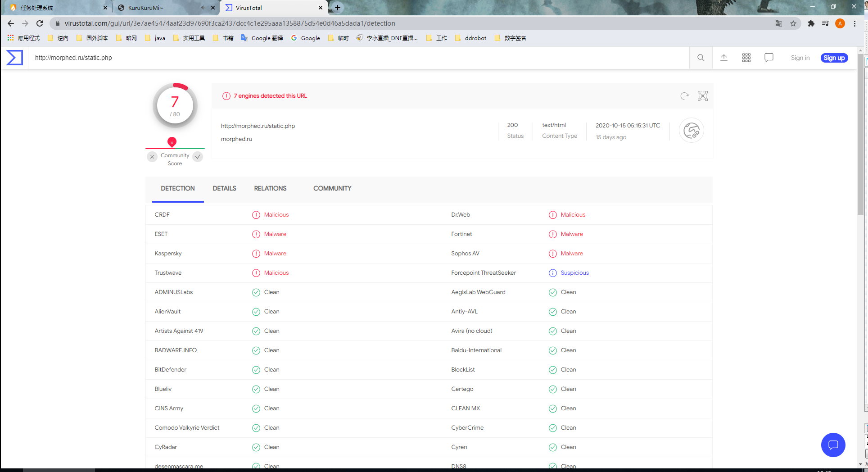Click the Kaspersky Malware alert icon
Image resolution: width=868 pixels, height=472 pixels.
[x=256, y=254]
